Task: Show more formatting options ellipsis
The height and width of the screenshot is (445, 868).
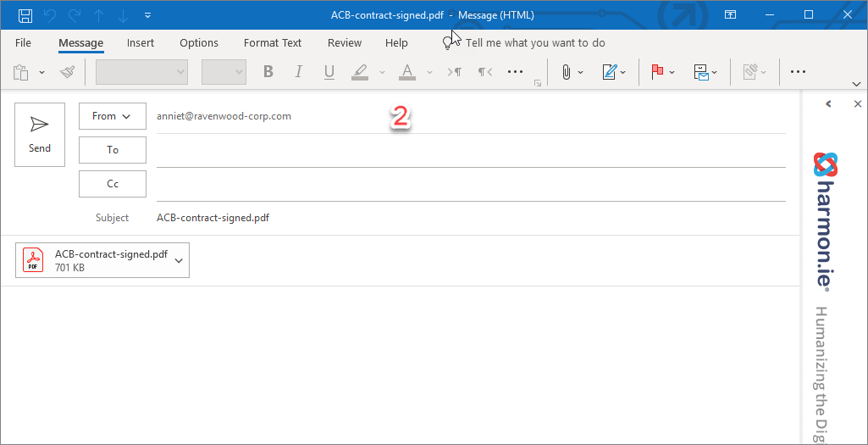Action: pos(516,71)
